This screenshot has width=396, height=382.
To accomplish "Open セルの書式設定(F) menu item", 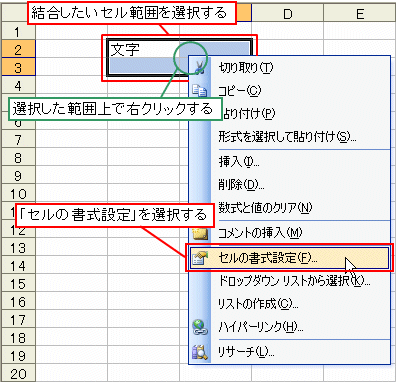I will (289, 258).
